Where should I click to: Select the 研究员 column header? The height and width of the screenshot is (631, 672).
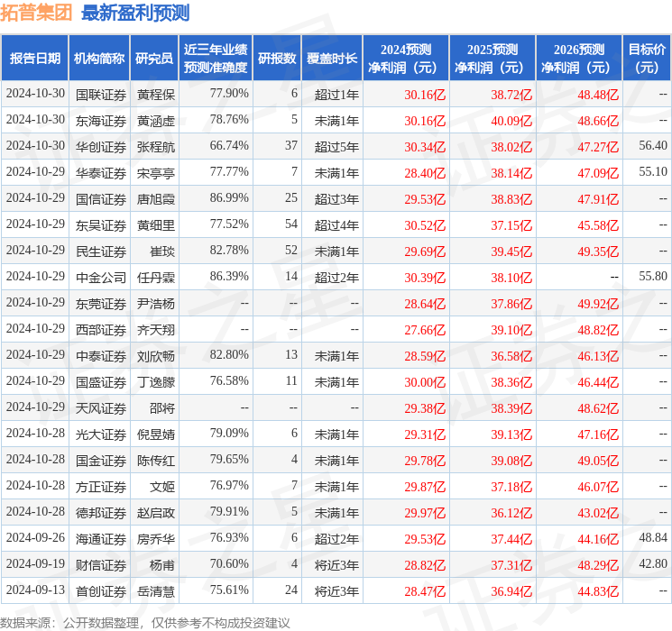(154, 58)
